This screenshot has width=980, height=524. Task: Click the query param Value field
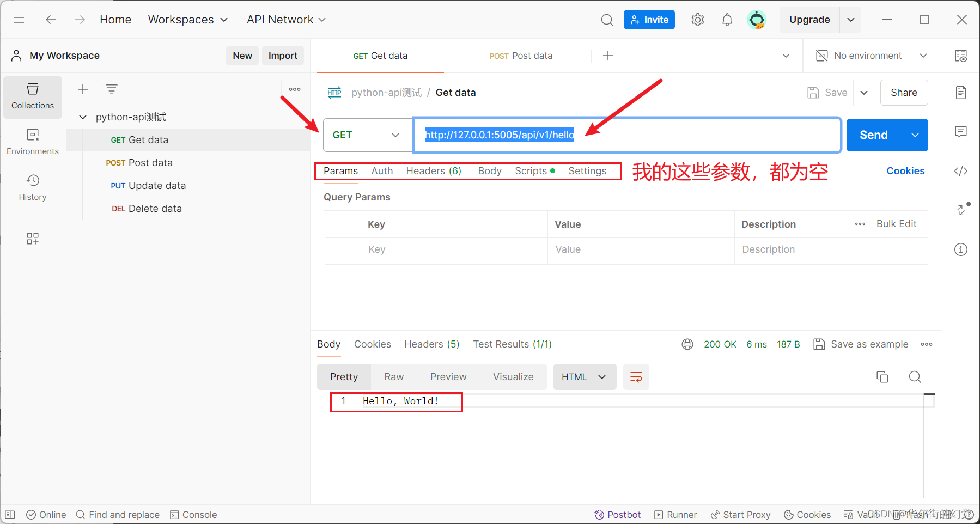(641, 249)
